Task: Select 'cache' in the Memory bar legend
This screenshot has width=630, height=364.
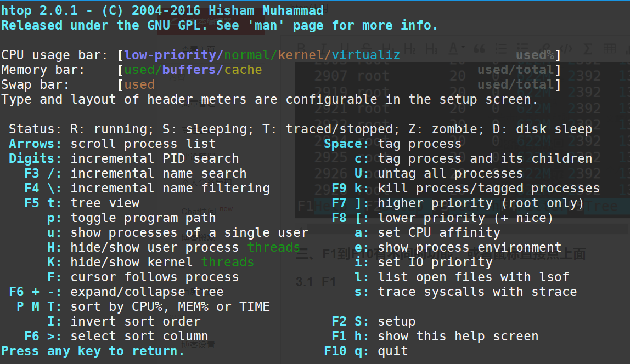Action: click(x=243, y=70)
